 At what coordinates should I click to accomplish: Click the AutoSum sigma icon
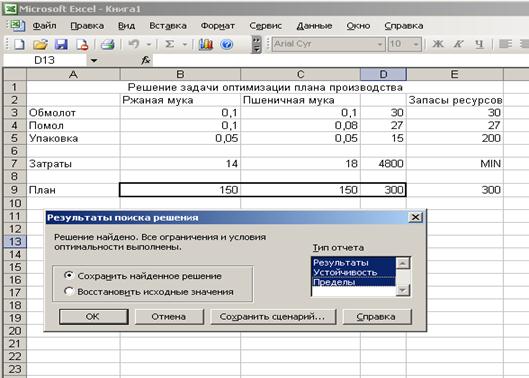(x=170, y=44)
